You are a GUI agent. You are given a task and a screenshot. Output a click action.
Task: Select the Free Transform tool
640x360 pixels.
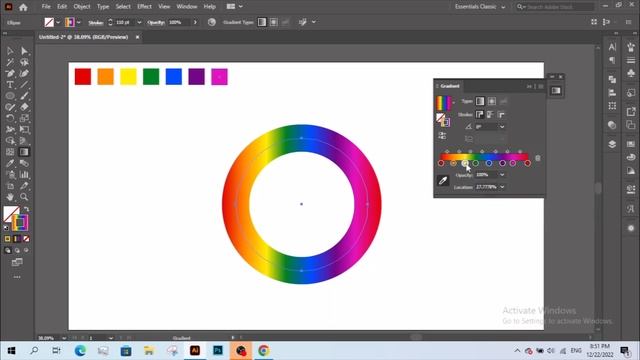[x=24, y=130]
